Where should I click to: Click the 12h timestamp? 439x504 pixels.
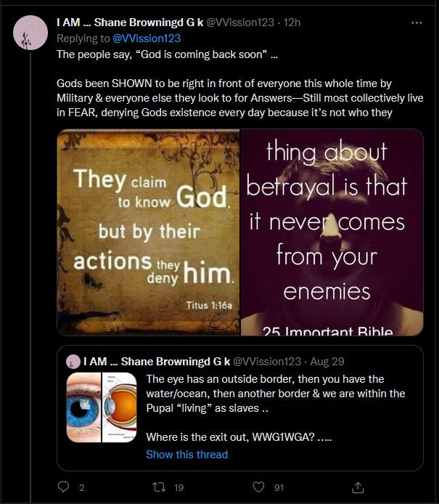click(x=292, y=23)
